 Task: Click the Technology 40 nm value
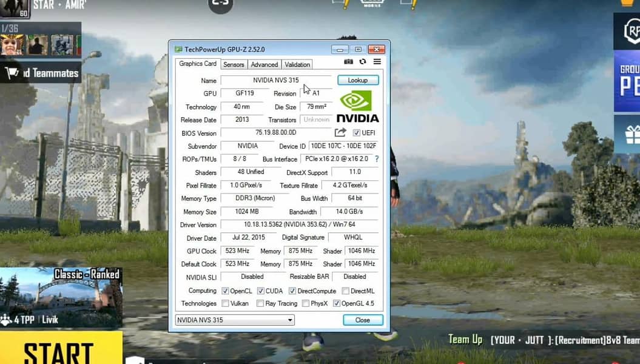click(x=242, y=107)
